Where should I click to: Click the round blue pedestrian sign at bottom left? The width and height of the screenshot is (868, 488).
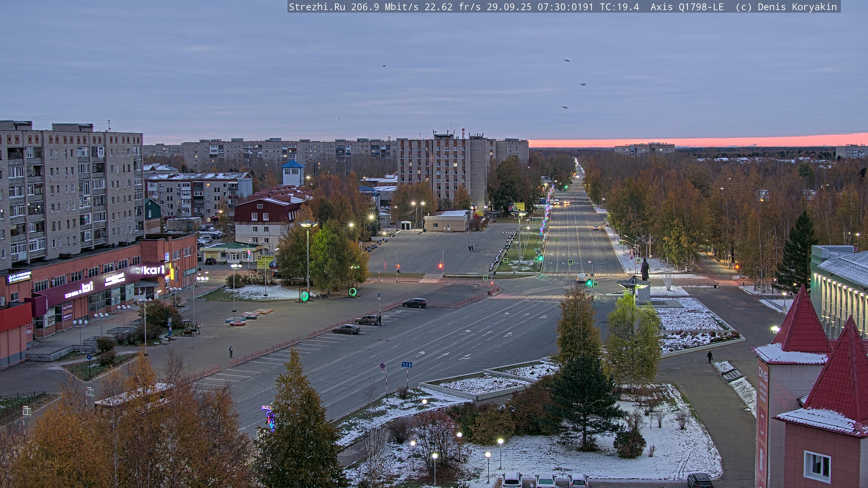point(89,357)
